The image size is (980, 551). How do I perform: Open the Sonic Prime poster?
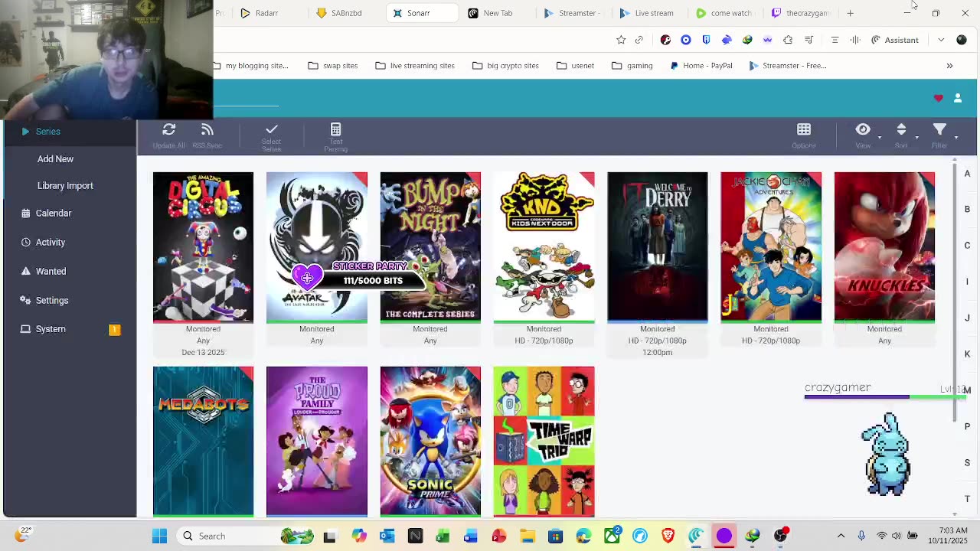tap(430, 441)
